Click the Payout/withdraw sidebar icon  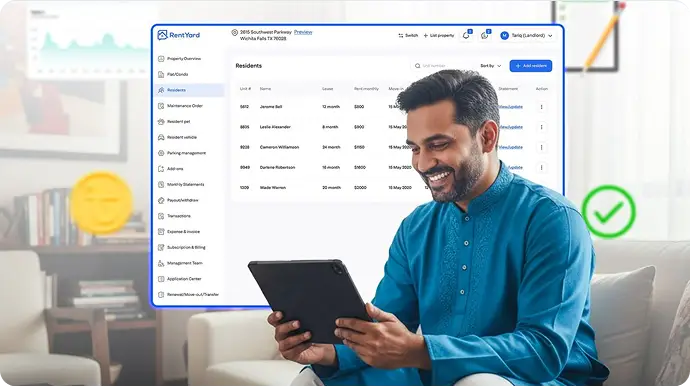(x=161, y=200)
